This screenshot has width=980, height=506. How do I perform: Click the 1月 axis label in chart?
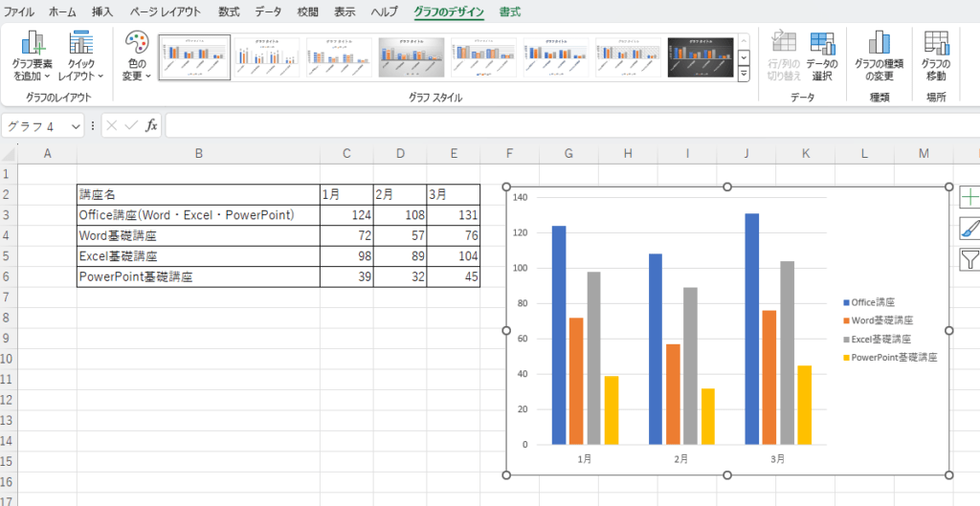(x=585, y=458)
